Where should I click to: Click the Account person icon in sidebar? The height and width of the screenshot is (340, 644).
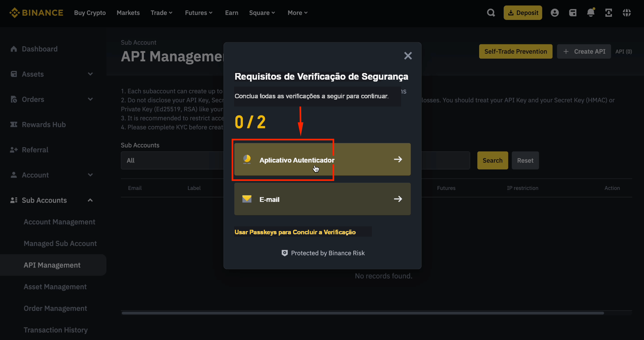tap(14, 175)
